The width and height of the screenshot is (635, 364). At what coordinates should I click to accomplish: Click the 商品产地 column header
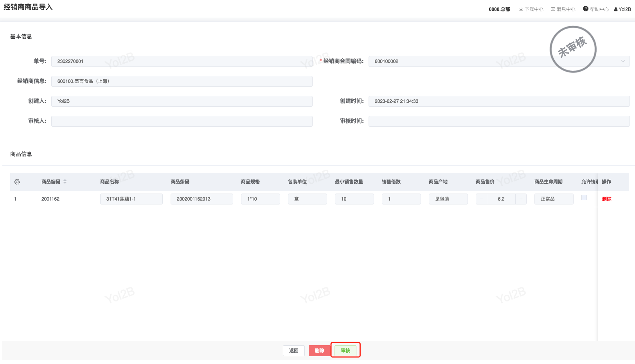tap(438, 182)
